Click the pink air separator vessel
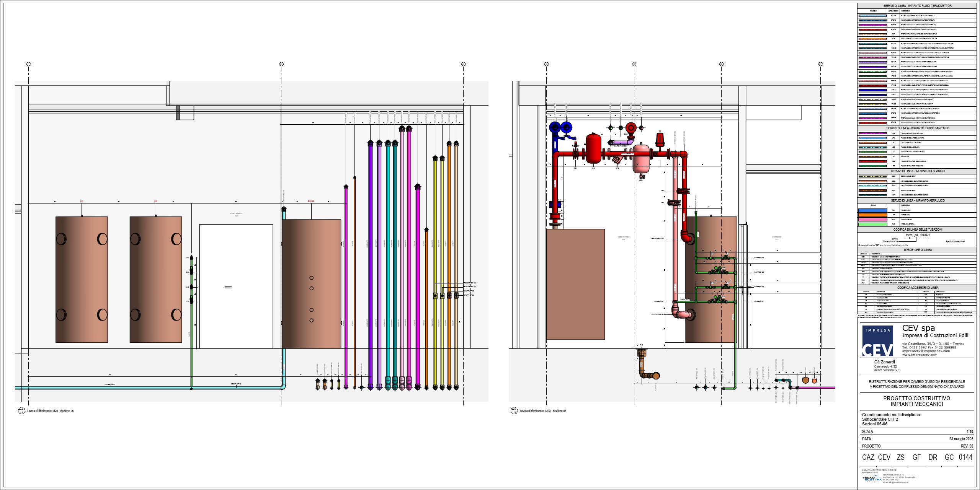980x490 pixels. click(x=641, y=159)
